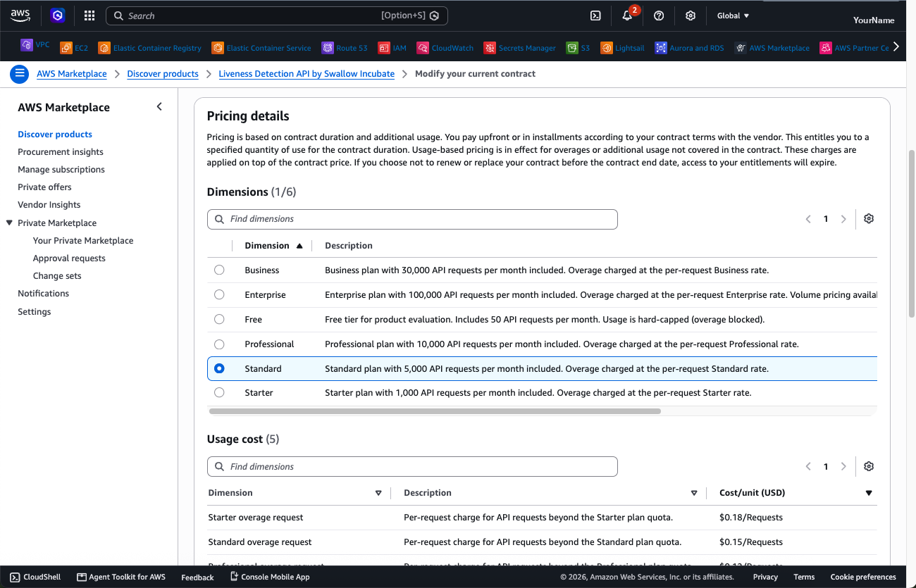
Task: Select the Business dimension radio button
Action: 219,270
